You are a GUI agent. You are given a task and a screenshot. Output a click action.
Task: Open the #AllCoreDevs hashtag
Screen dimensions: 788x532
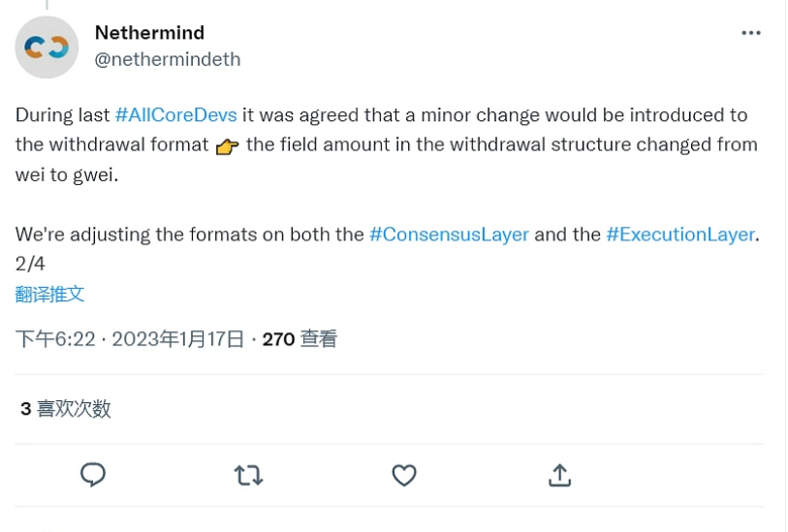[x=175, y=114]
